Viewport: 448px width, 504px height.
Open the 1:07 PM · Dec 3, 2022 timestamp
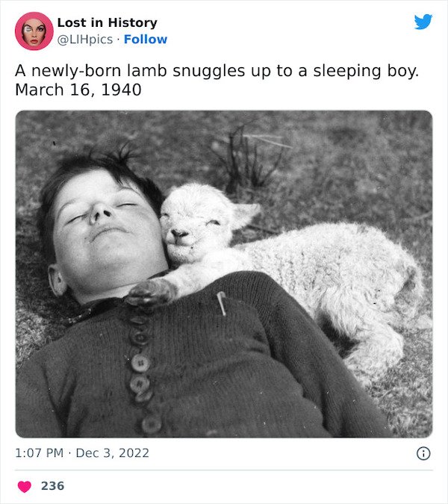coord(82,453)
